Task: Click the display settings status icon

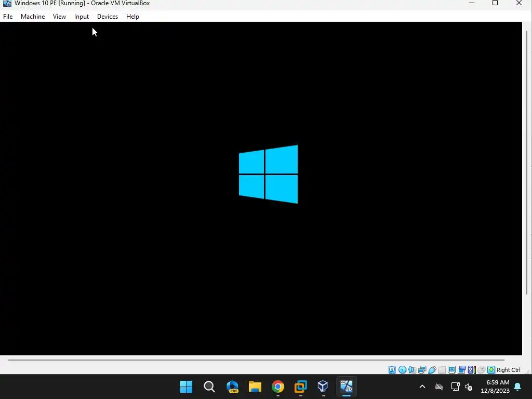Action: click(x=451, y=370)
